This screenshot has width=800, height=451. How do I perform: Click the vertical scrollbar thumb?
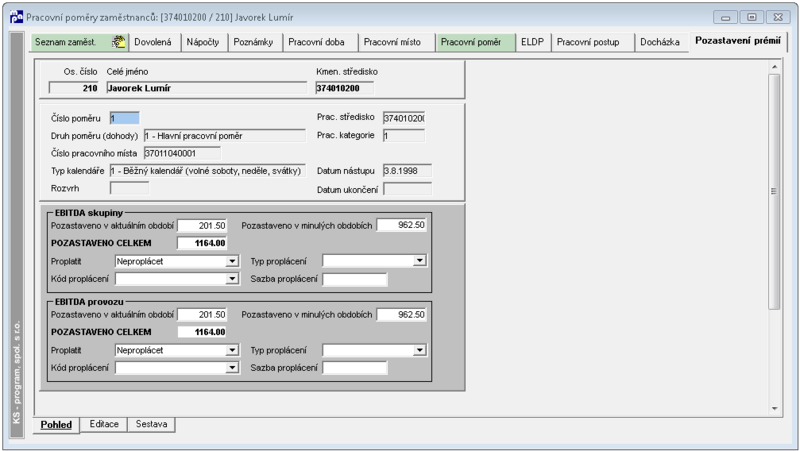[x=774, y=191]
